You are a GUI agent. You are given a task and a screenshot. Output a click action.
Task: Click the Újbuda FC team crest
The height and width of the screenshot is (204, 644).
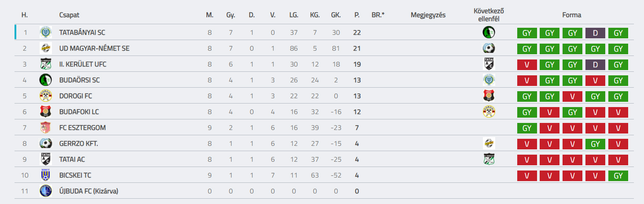[45, 191]
